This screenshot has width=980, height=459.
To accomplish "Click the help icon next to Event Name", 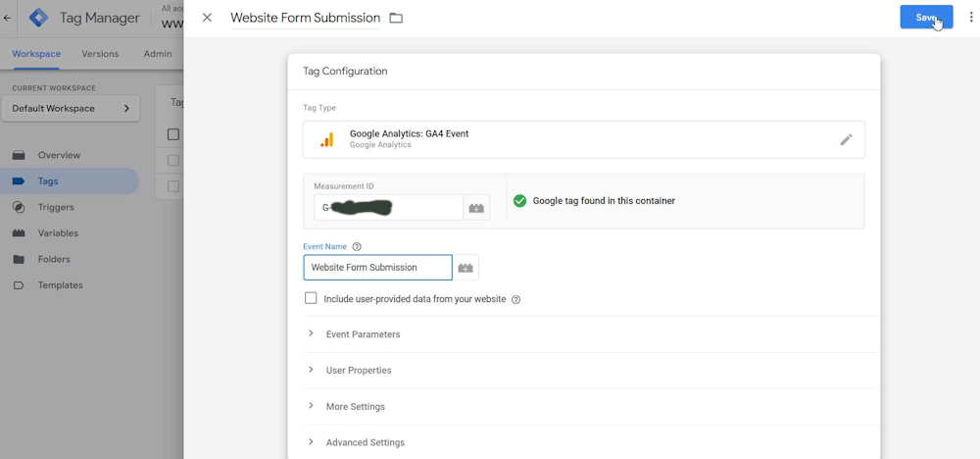I will tap(357, 247).
